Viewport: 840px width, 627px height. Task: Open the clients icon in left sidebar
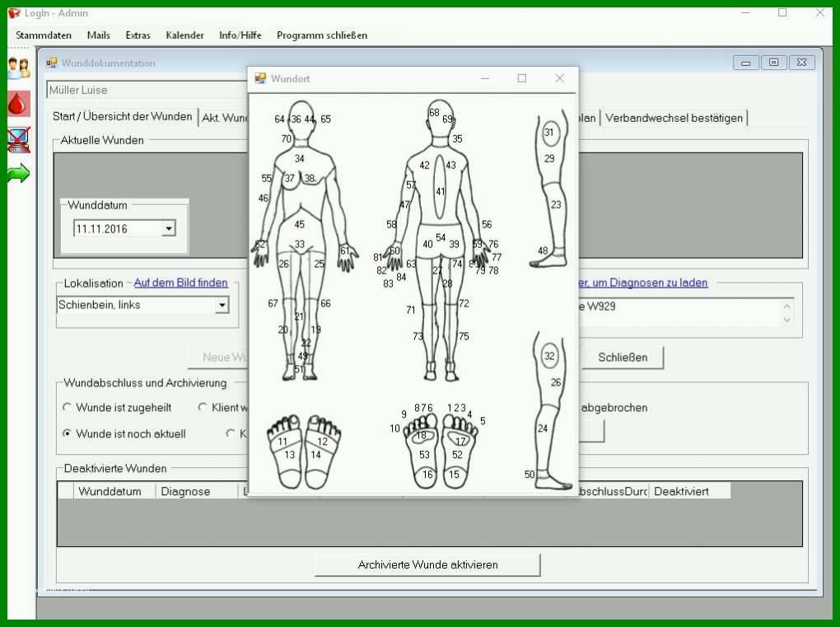tap(19, 68)
